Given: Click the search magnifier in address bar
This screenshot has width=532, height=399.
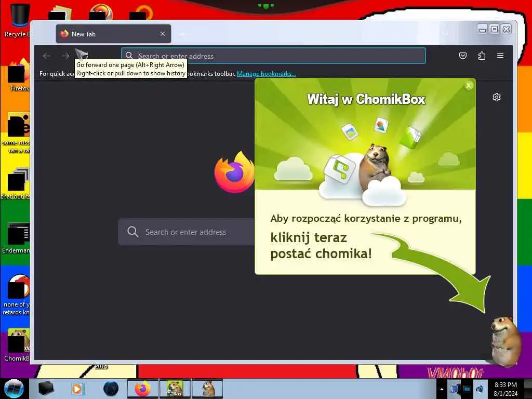Looking at the screenshot, I should 129,56.
